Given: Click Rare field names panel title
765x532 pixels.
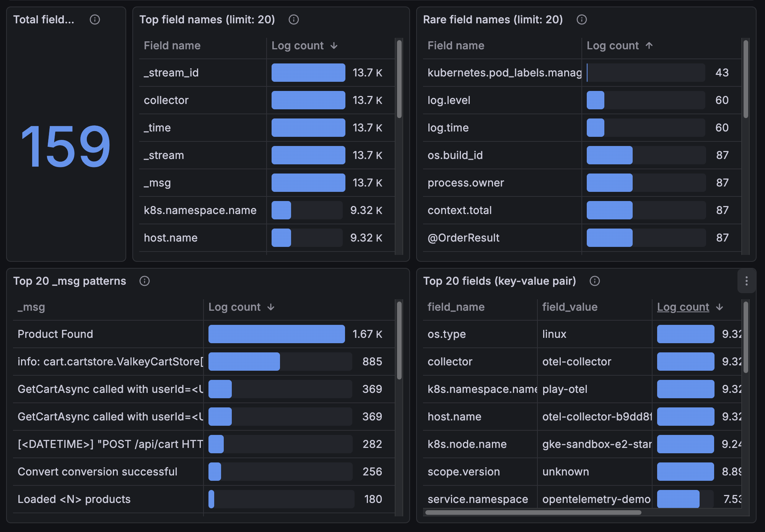Looking at the screenshot, I should pos(493,19).
